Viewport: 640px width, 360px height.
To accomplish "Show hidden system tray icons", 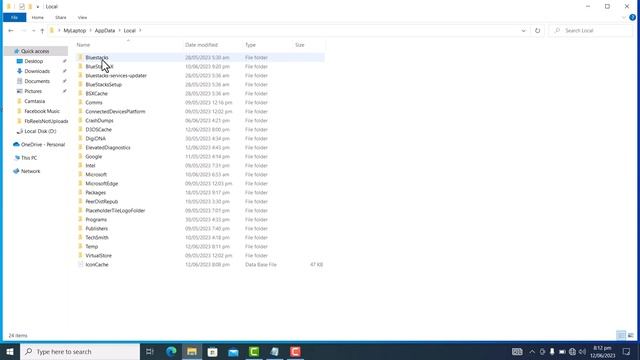I will coord(532,351).
